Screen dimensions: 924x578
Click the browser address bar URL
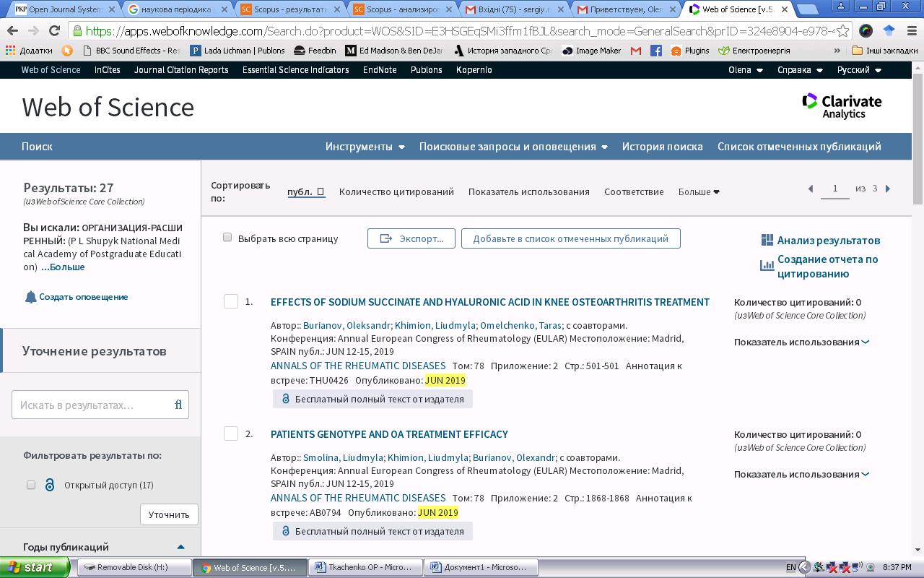pos(459,31)
